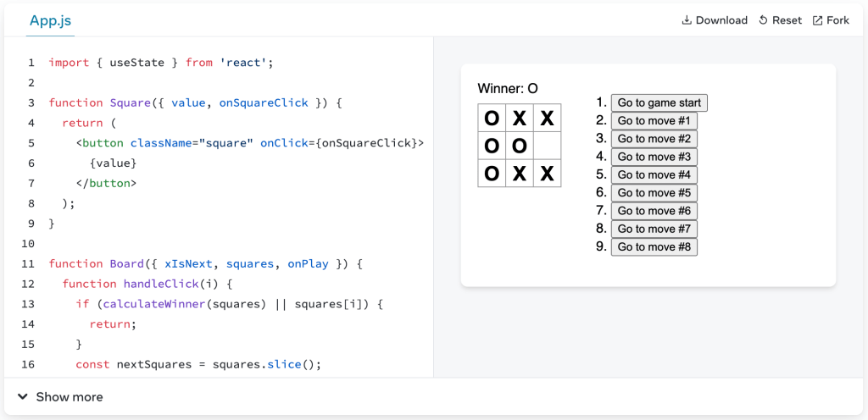Click line number 10 in the gutter
The height and width of the screenshot is (420, 868).
coord(28,243)
